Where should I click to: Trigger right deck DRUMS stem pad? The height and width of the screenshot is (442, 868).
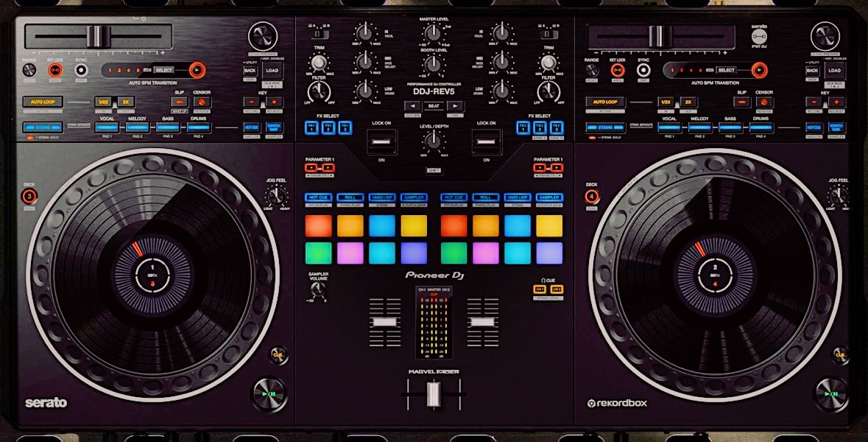pos(761,127)
